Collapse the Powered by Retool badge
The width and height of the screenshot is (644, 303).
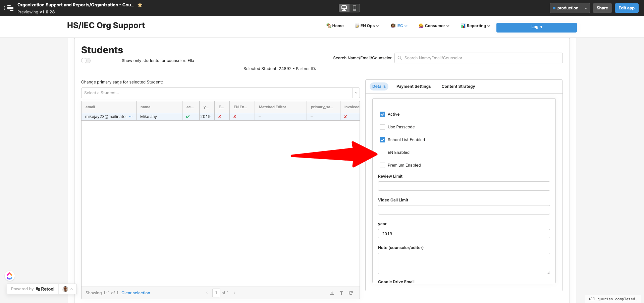pyautogui.click(x=71, y=289)
